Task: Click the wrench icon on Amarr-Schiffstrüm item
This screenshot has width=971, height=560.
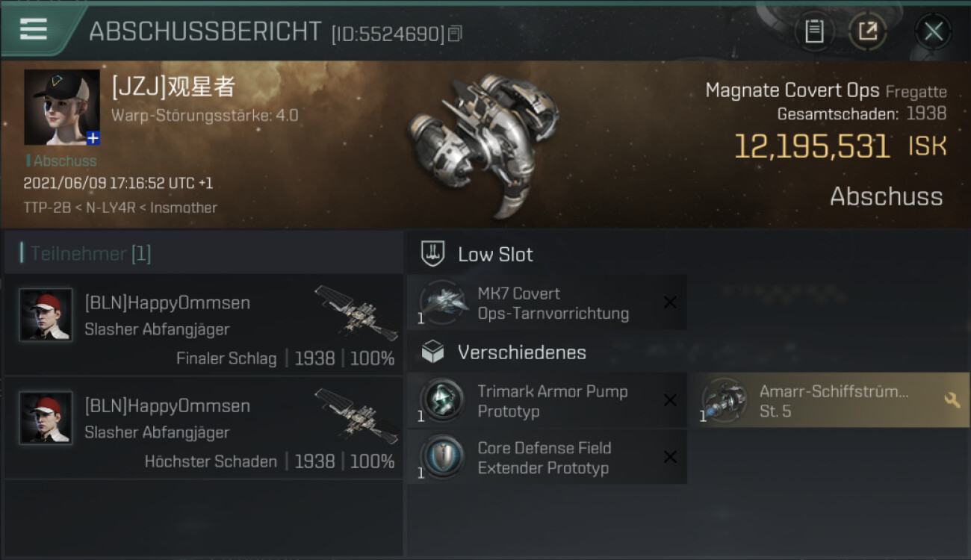Action: (x=952, y=401)
